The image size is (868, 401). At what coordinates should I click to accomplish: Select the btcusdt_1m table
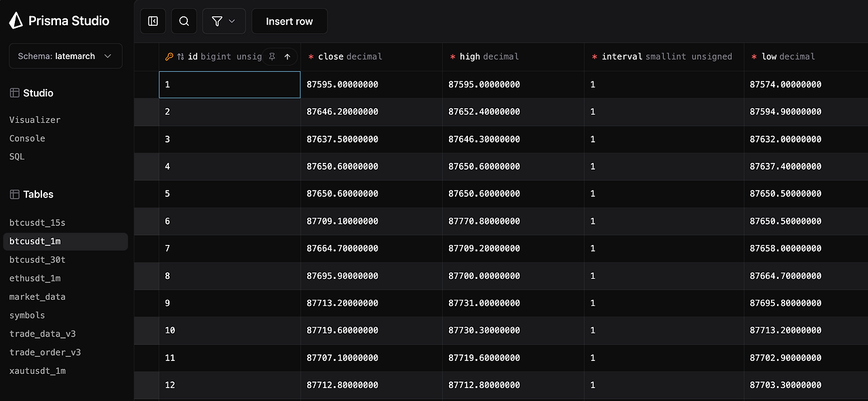point(65,241)
